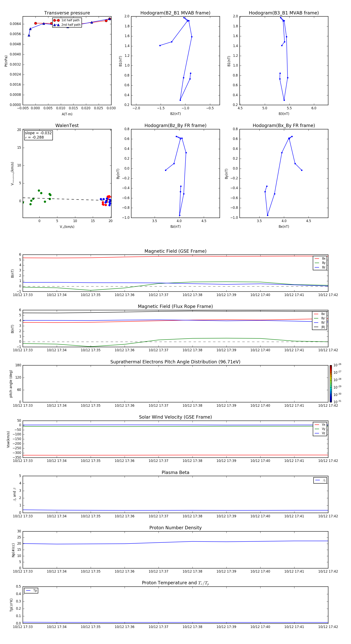The image size is (351, 644).
Task: Click the 'Bx(nT)' x-axis label
Action: click(x=284, y=227)
